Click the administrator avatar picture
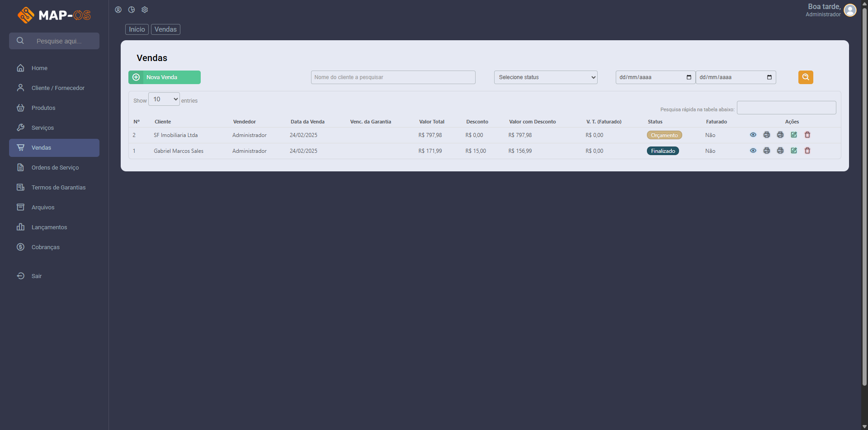Image resolution: width=868 pixels, height=430 pixels. point(850,10)
